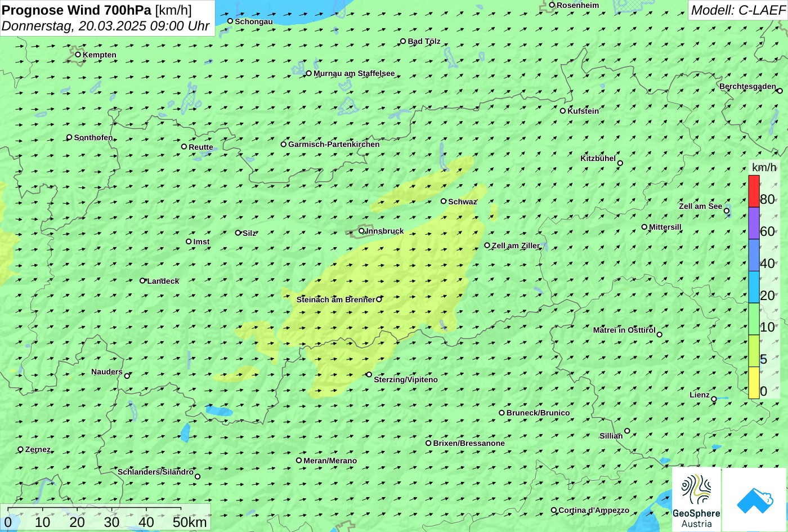This screenshot has height=532, width=788.
Task: Select the Zell am See label
Action: tap(700, 206)
